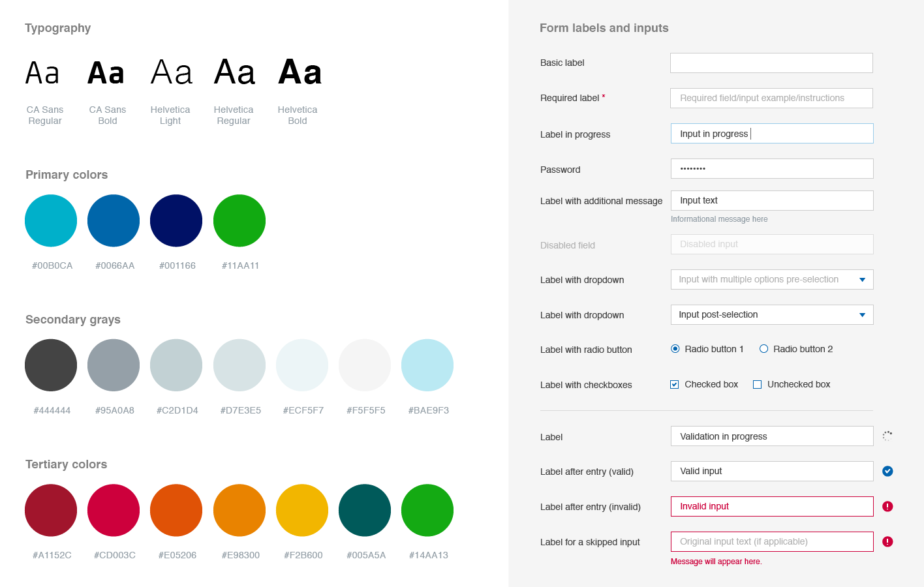Click the Label with additional message text
Image resolution: width=924 pixels, height=587 pixels.
[601, 201]
